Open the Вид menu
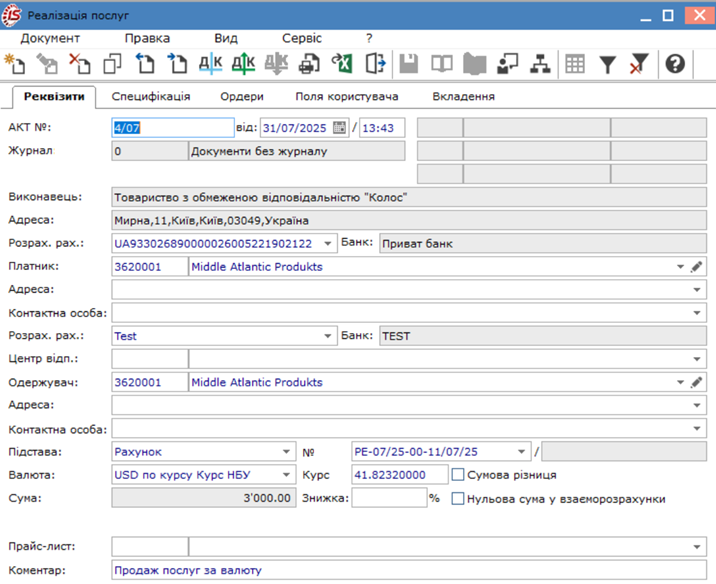Viewport: 716px width, 584px height. pyautogui.click(x=226, y=38)
